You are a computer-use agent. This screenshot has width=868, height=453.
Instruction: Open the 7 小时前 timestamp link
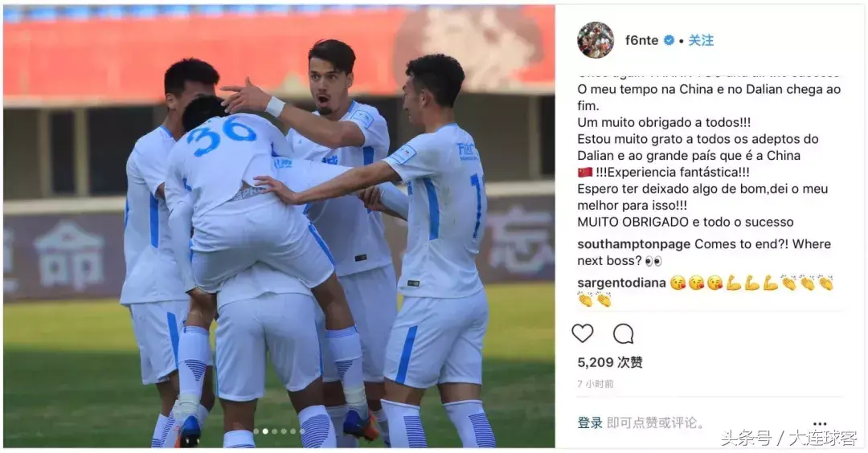[595, 384]
